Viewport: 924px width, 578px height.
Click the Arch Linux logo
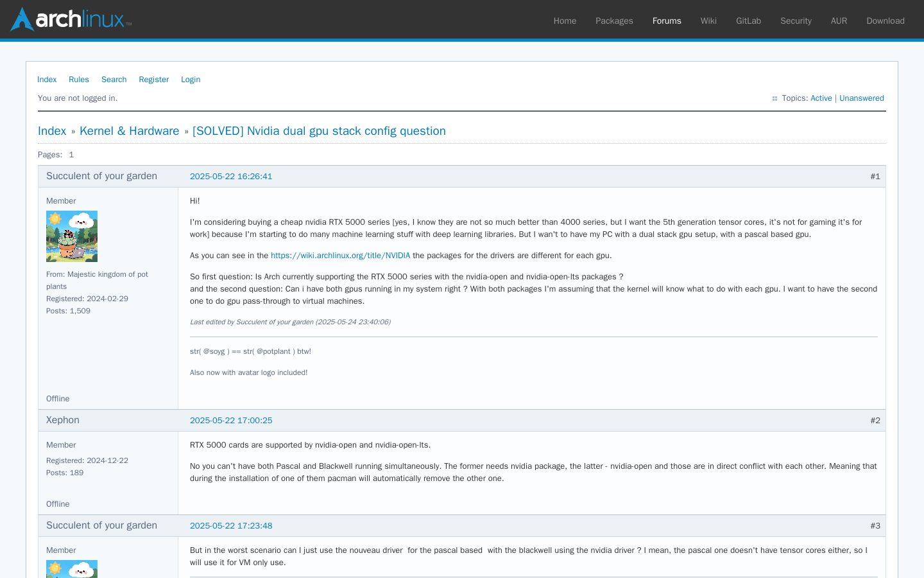pos(71,19)
